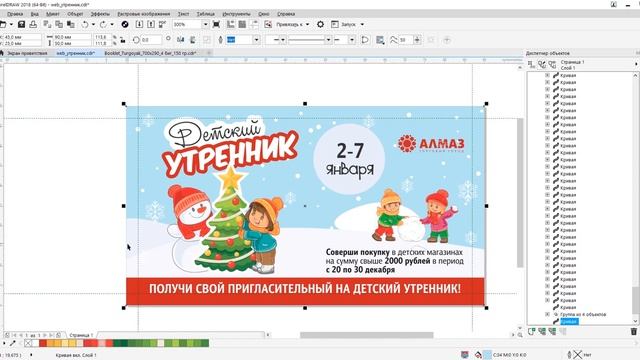The height and width of the screenshot is (360, 640).
Task: Click the Publish to PDF icon
Action: click(162, 24)
